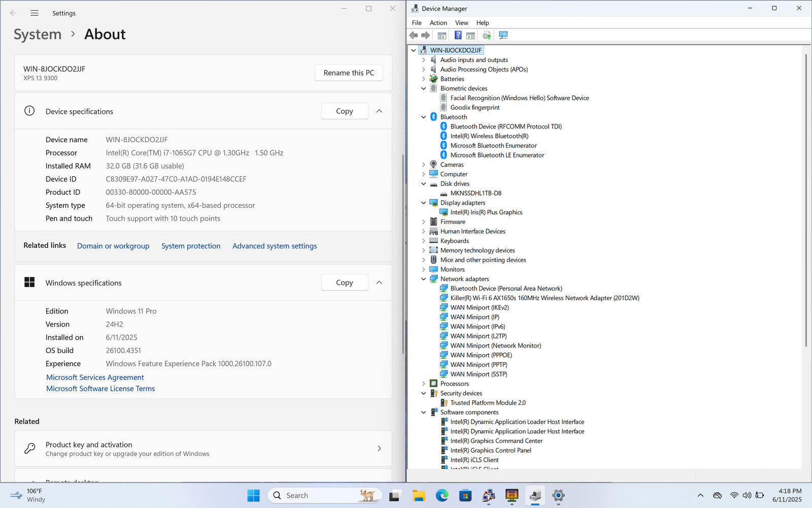The image size is (812, 508).
Task: Select root node WIN-8JOCKDO2JJF in Device Manager
Action: (x=456, y=50)
